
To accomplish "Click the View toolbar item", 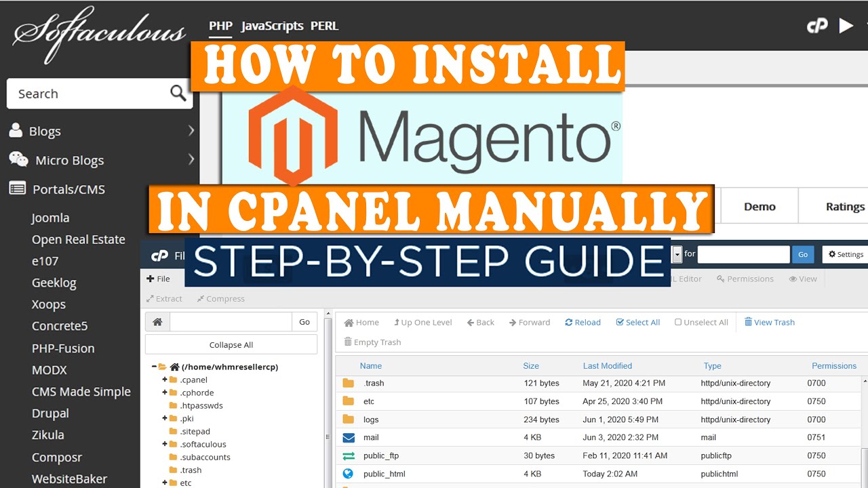I will click(x=803, y=279).
